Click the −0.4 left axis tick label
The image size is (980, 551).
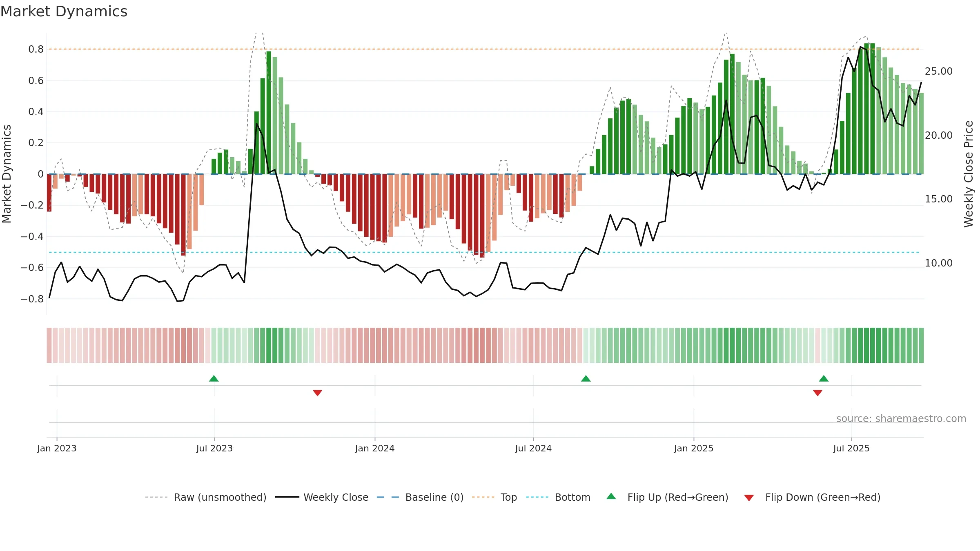point(32,237)
